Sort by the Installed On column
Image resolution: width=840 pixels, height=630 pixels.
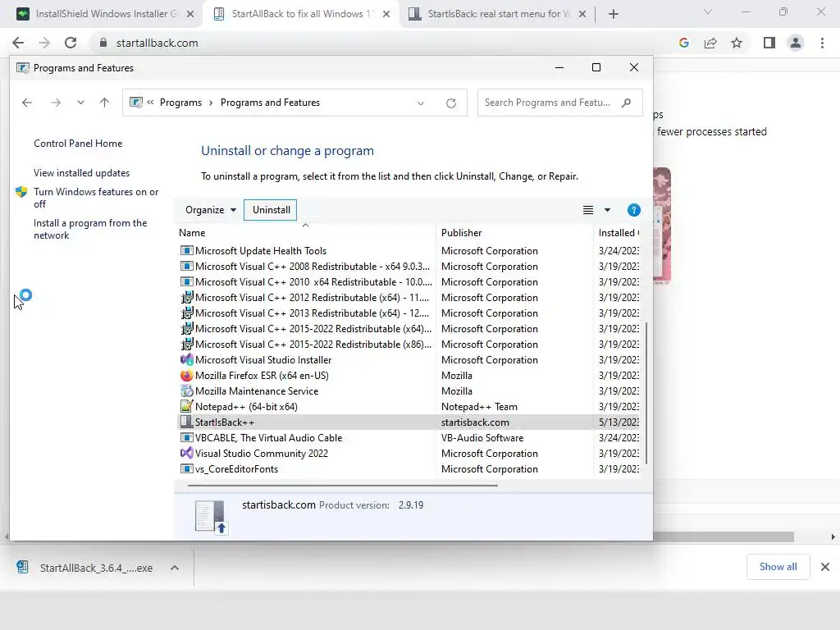tap(617, 232)
